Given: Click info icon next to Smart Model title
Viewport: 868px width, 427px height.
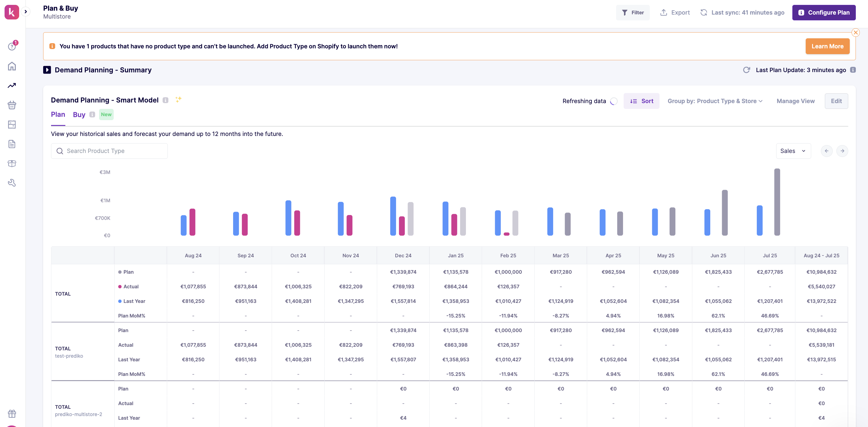Looking at the screenshot, I should pos(165,100).
